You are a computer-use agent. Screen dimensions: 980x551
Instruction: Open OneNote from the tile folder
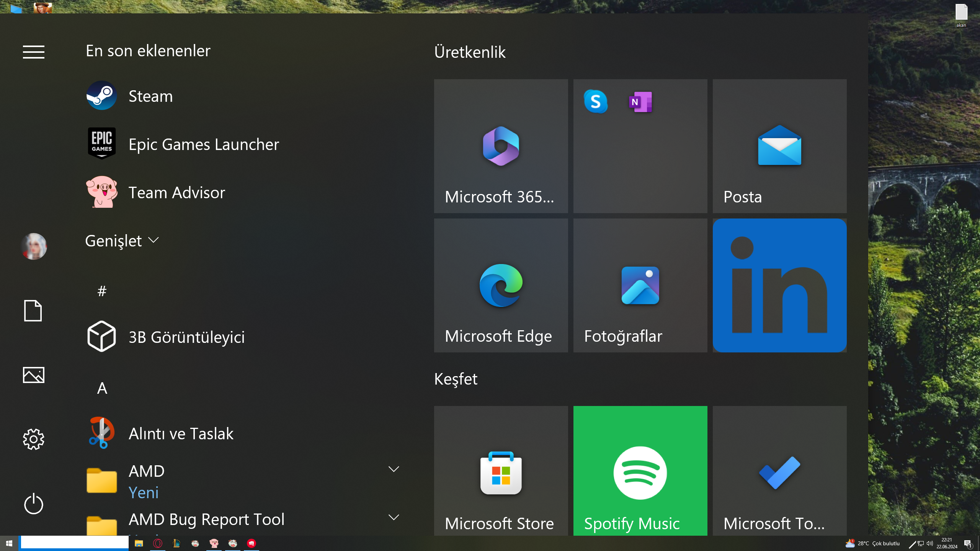tap(640, 102)
